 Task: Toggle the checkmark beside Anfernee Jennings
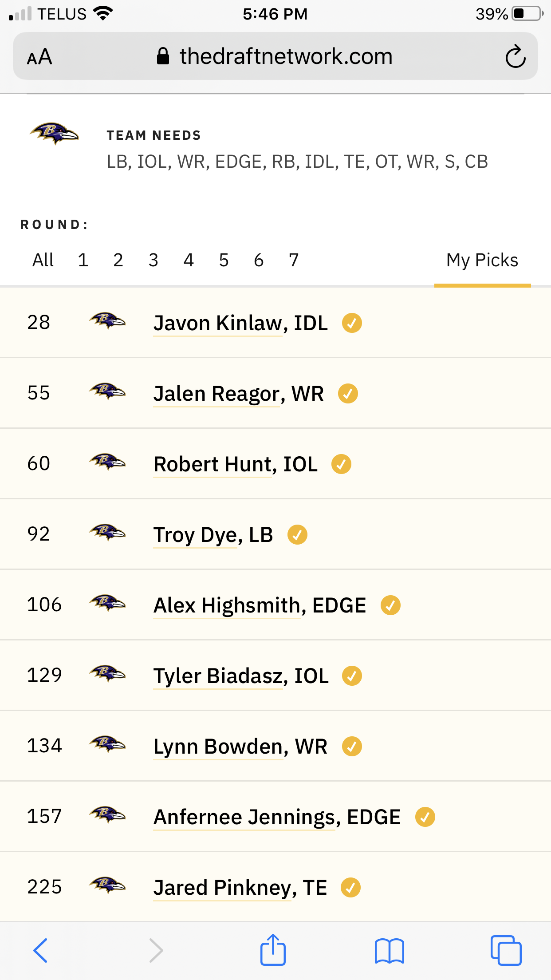pos(425,817)
